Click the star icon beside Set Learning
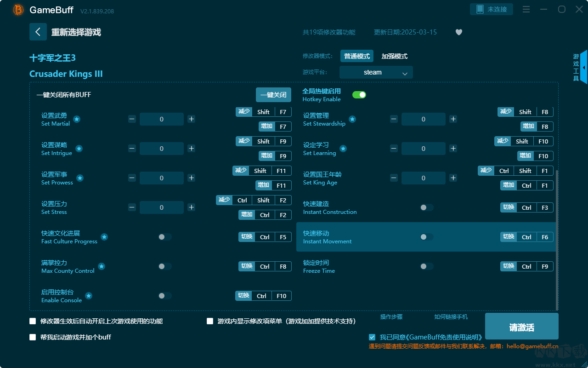The image size is (588, 368). [343, 149]
